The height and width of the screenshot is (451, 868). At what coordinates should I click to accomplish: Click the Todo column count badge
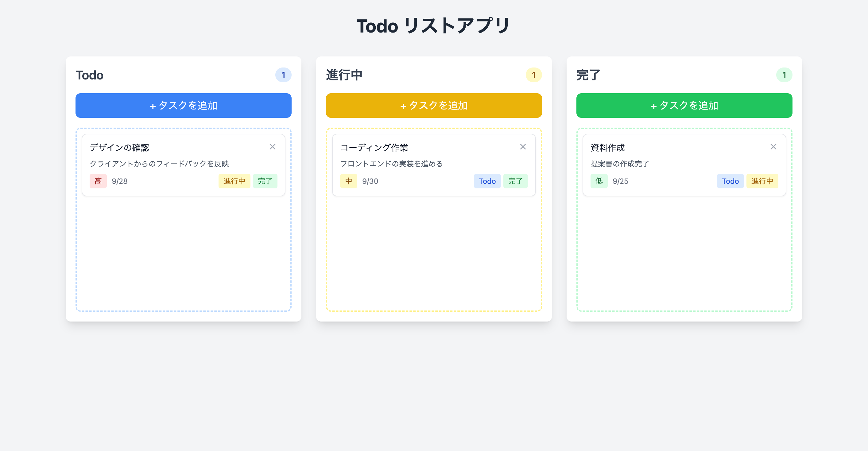283,75
